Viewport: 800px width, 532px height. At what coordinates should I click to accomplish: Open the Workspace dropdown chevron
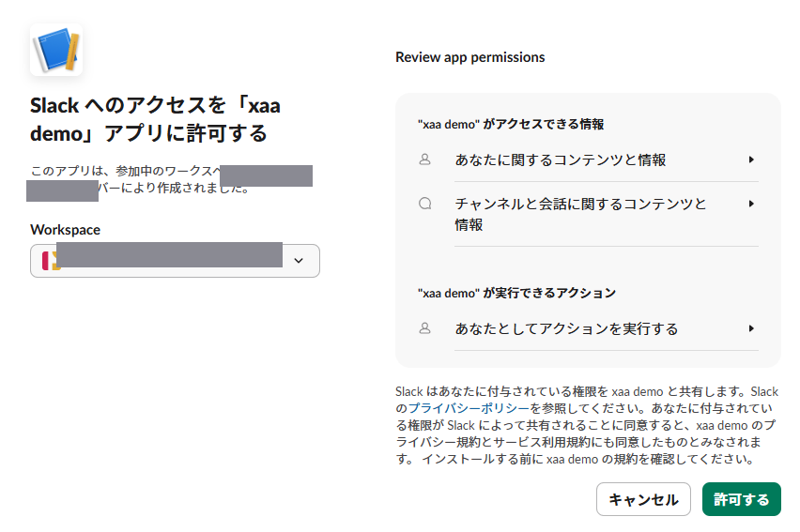299,261
